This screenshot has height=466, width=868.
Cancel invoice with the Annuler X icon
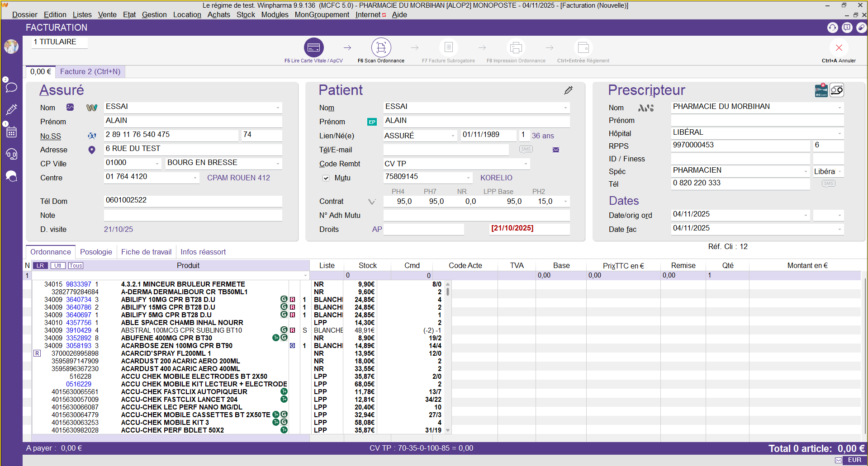click(839, 47)
